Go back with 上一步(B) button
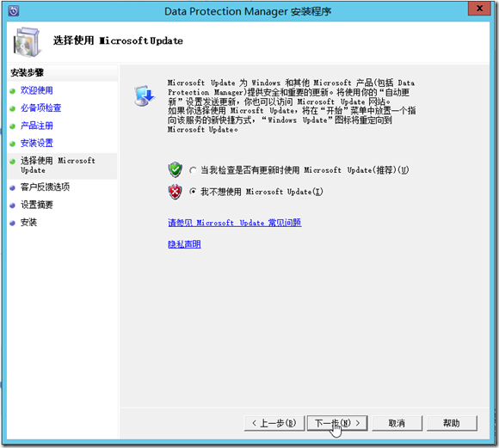The width and height of the screenshot is (499, 448). pos(274,423)
